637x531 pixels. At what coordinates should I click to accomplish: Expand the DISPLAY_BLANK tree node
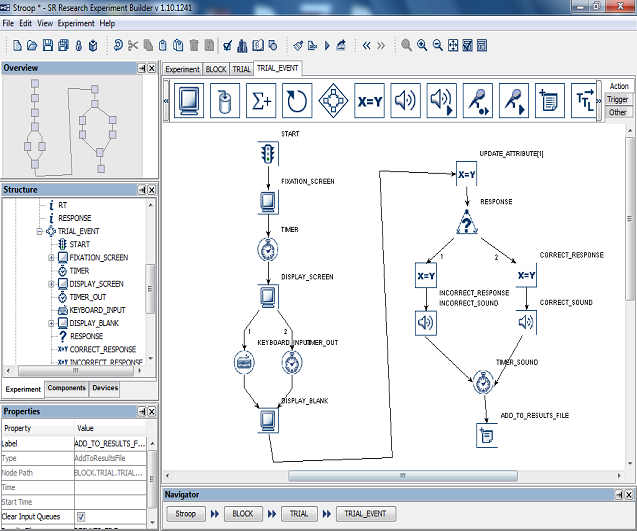tap(51, 323)
